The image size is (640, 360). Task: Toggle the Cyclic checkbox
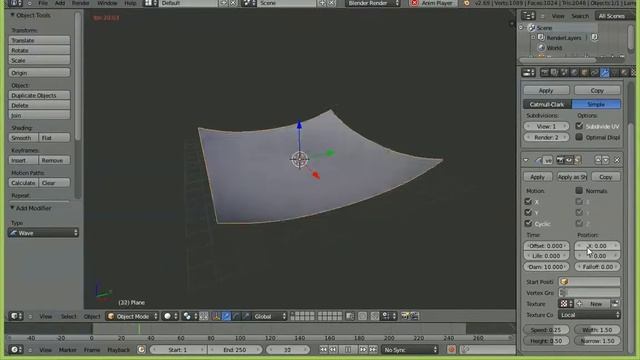[528, 224]
